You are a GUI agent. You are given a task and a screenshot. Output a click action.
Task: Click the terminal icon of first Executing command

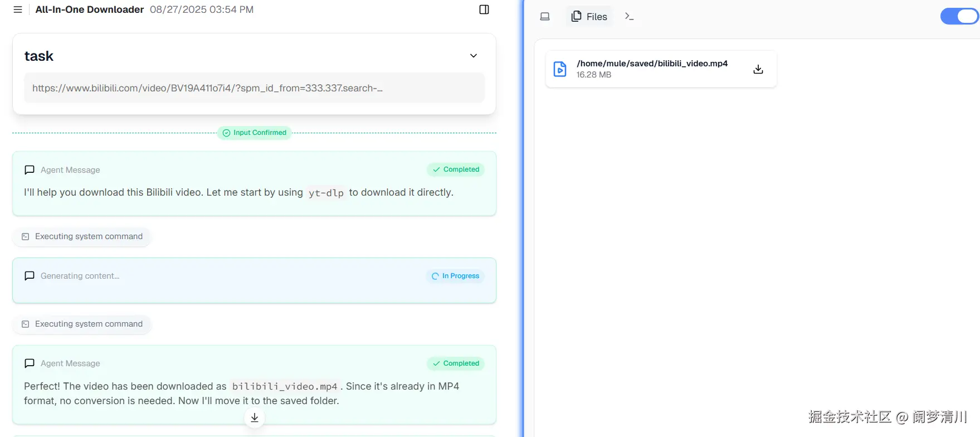(25, 236)
